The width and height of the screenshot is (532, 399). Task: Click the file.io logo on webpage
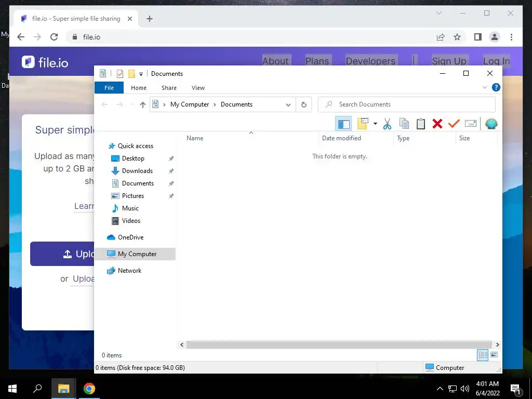pyautogui.click(x=45, y=62)
